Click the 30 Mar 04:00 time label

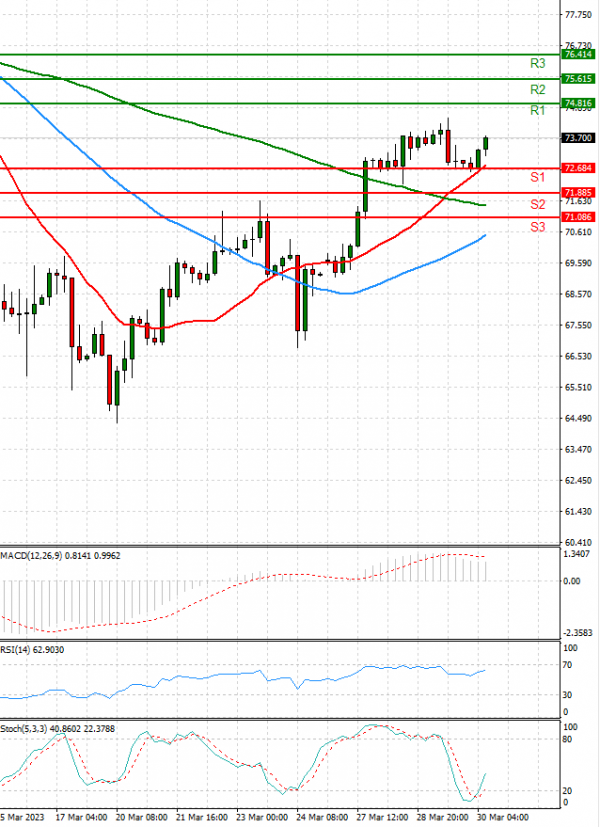[504, 818]
